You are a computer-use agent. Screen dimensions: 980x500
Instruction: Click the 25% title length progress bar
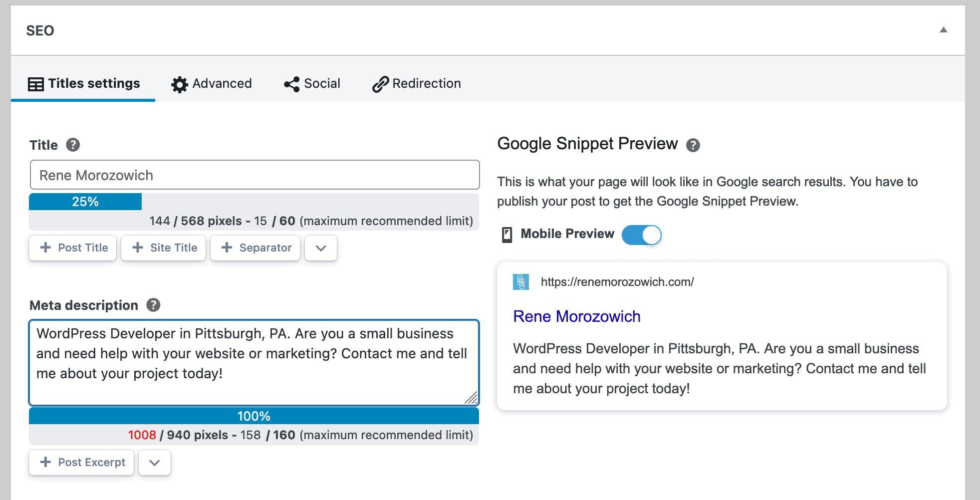(85, 202)
